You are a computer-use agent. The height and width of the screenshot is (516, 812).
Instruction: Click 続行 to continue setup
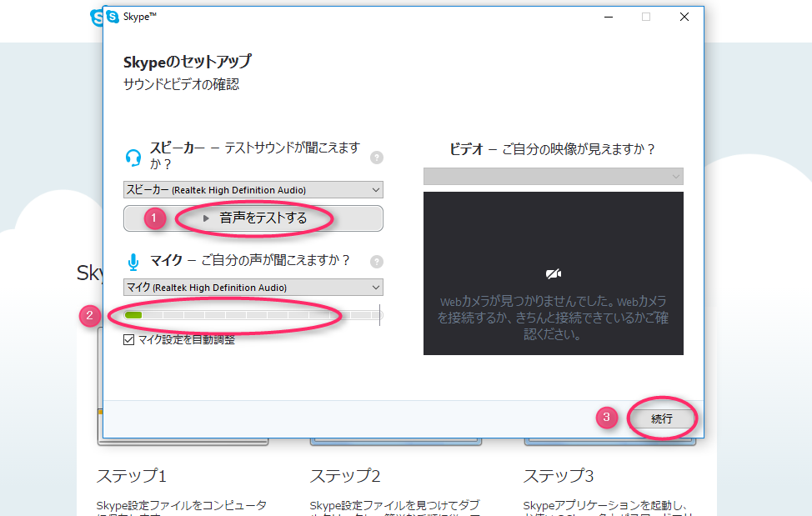(661, 418)
